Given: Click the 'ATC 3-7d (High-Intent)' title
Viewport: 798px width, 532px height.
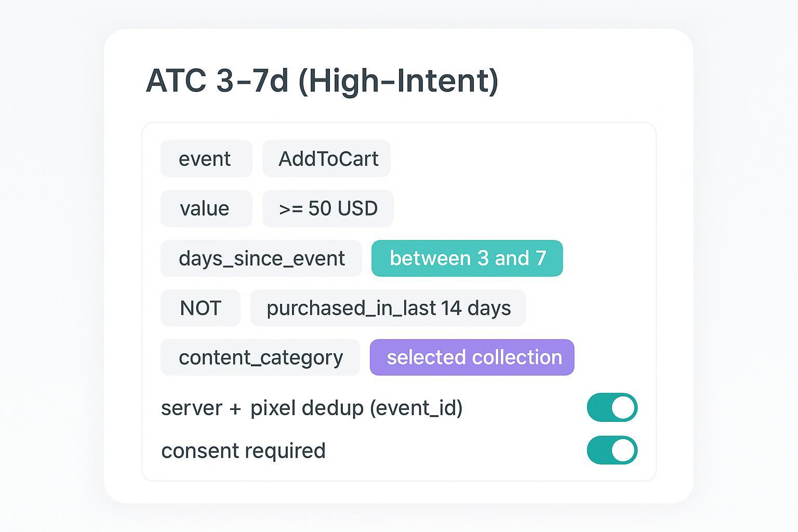Looking at the screenshot, I should [323, 79].
